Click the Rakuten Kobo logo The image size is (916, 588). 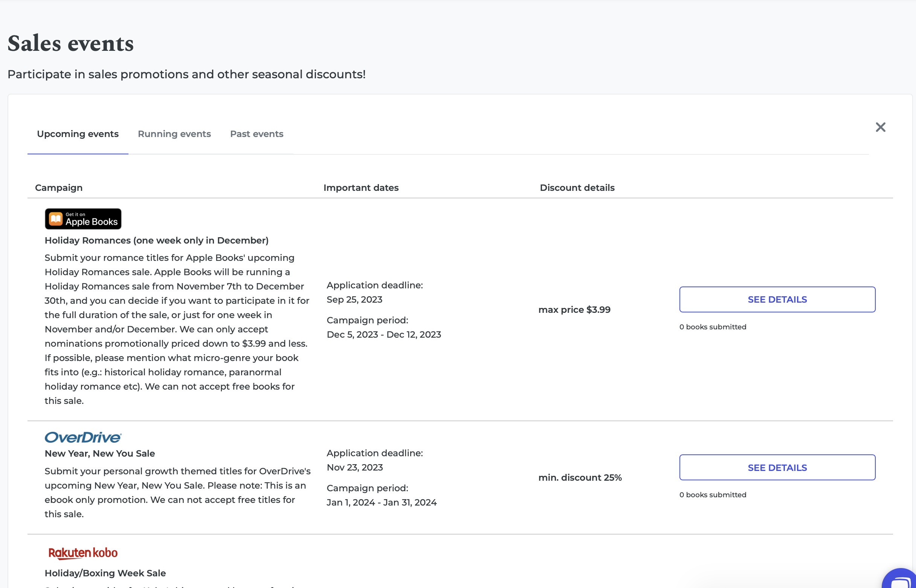[x=83, y=553]
